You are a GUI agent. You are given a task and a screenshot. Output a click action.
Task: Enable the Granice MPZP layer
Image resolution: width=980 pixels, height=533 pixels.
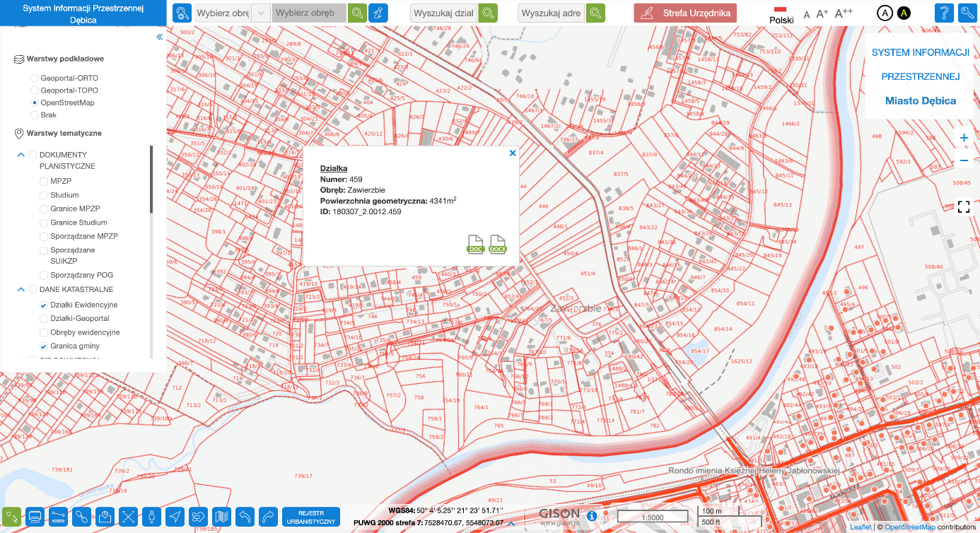44,209
